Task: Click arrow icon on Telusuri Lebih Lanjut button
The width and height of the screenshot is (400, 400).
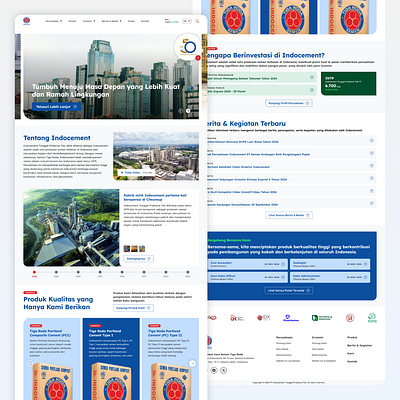Action: click(x=75, y=107)
